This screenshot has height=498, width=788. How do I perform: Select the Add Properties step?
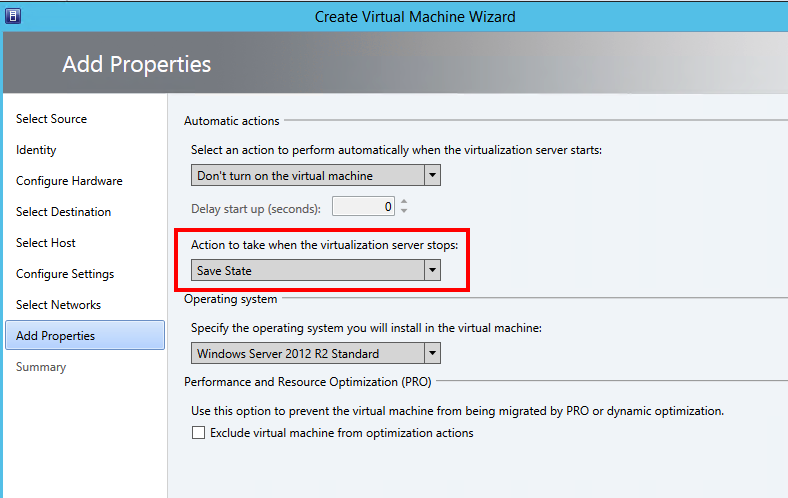click(x=85, y=335)
